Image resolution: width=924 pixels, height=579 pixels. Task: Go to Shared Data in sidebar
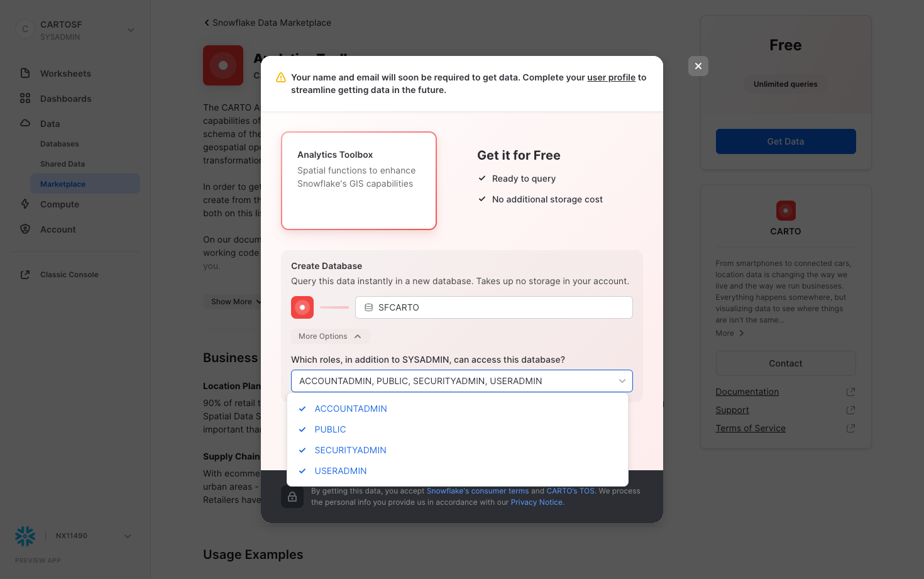(62, 164)
